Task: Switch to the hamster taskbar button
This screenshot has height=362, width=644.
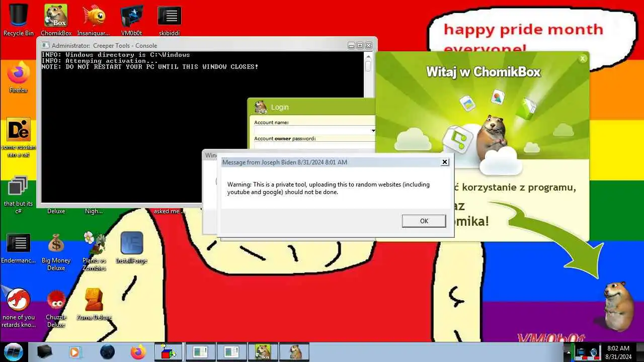Action: 294,352
